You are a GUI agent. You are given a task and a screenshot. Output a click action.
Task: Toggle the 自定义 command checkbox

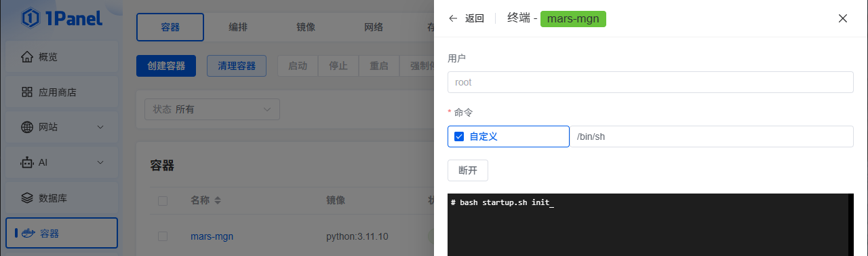click(459, 136)
